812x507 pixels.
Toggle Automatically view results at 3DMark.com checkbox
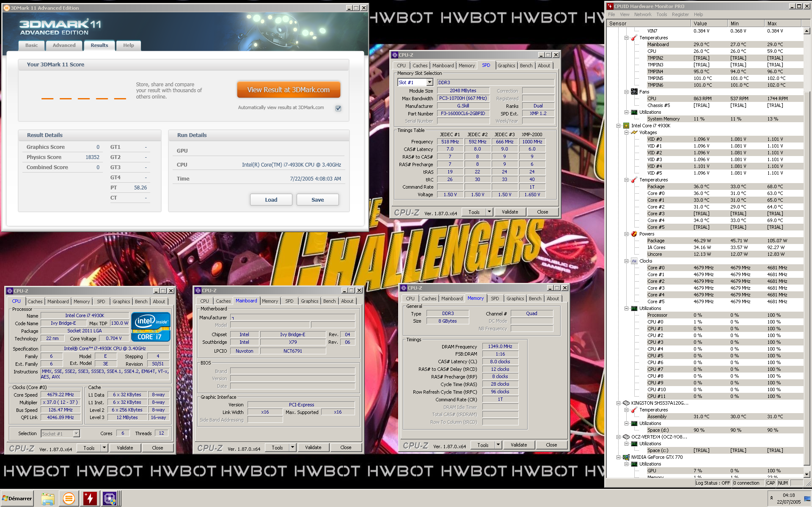click(339, 108)
